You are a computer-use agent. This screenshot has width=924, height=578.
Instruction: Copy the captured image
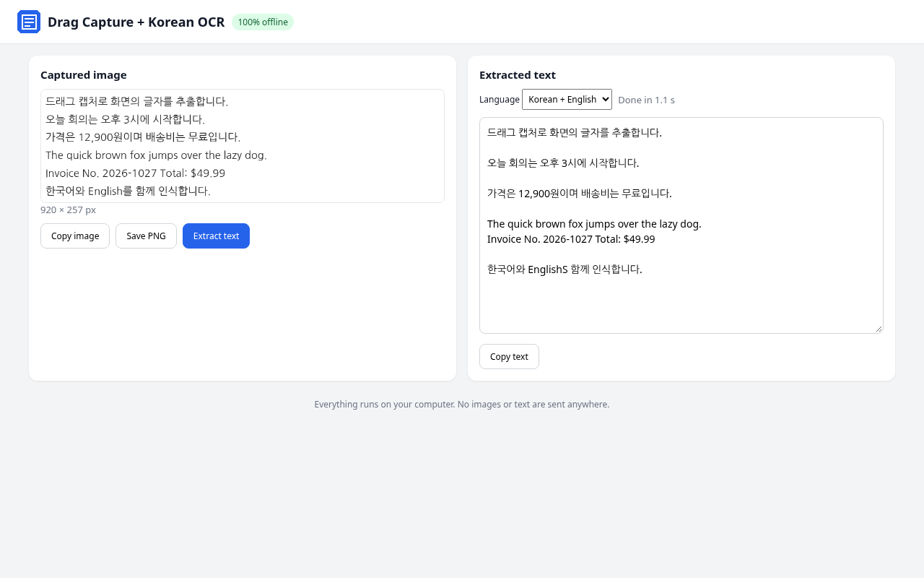pos(75,236)
